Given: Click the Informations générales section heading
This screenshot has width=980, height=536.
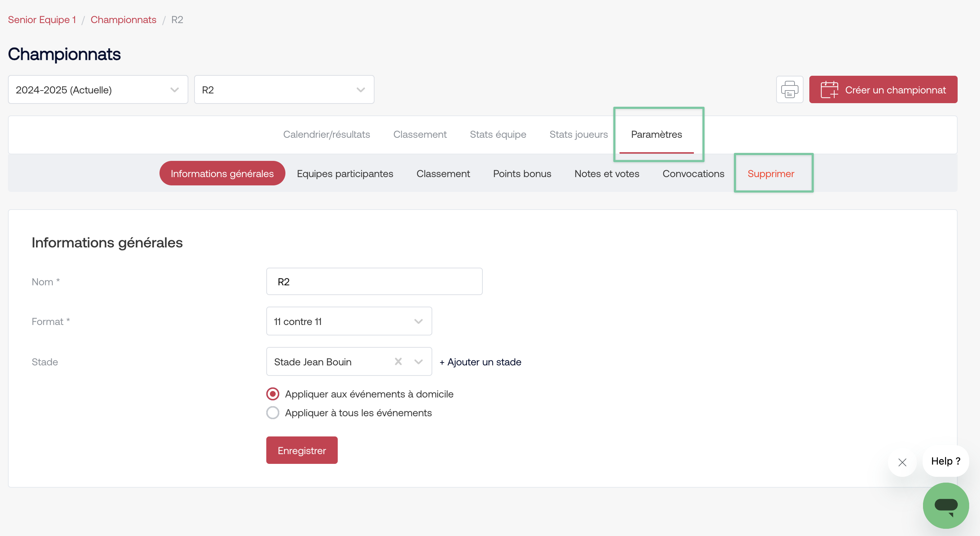Looking at the screenshot, I should tap(107, 243).
